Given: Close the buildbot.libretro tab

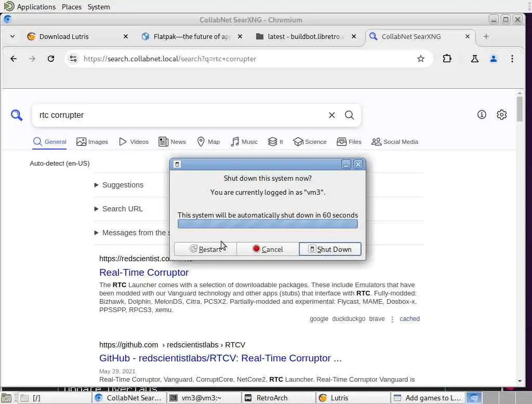Looking at the screenshot, I should (x=353, y=36).
